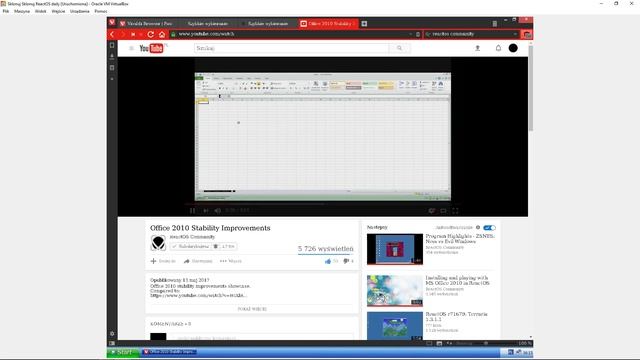Click the 'Dodaj do' add-to button

tap(163, 261)
